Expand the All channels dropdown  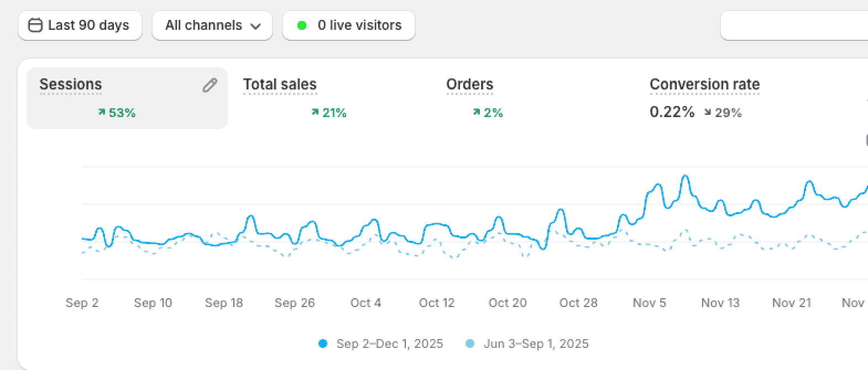click(212, 25)
